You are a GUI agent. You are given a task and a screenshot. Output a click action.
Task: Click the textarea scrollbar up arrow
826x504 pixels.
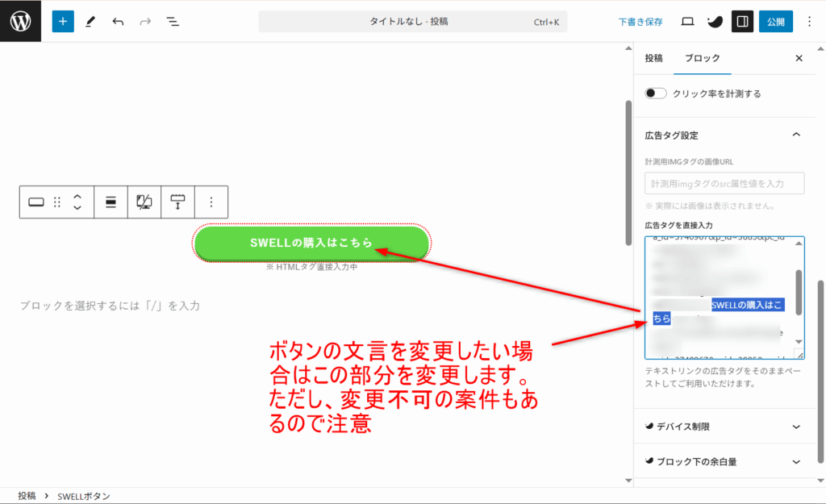[x=799, y=243]
